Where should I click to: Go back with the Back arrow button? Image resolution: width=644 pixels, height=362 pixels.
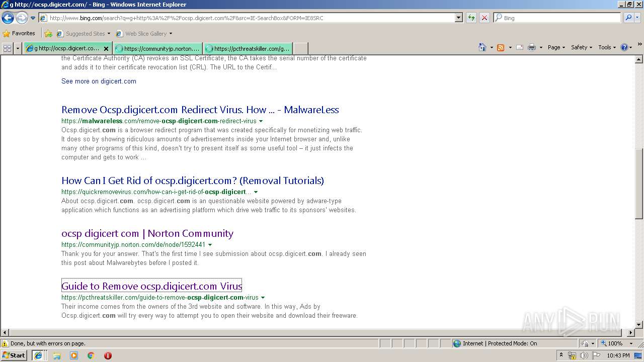tap(8, 18)
